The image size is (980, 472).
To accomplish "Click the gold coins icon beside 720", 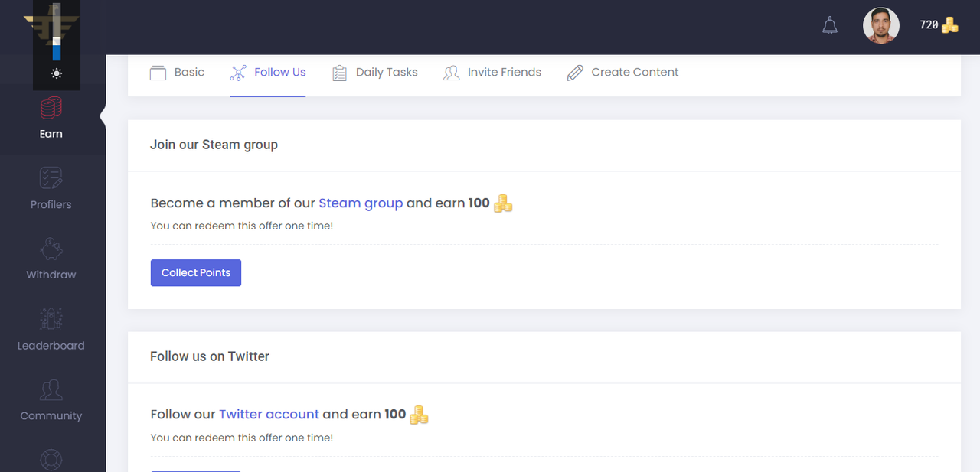I will point(950,25).
